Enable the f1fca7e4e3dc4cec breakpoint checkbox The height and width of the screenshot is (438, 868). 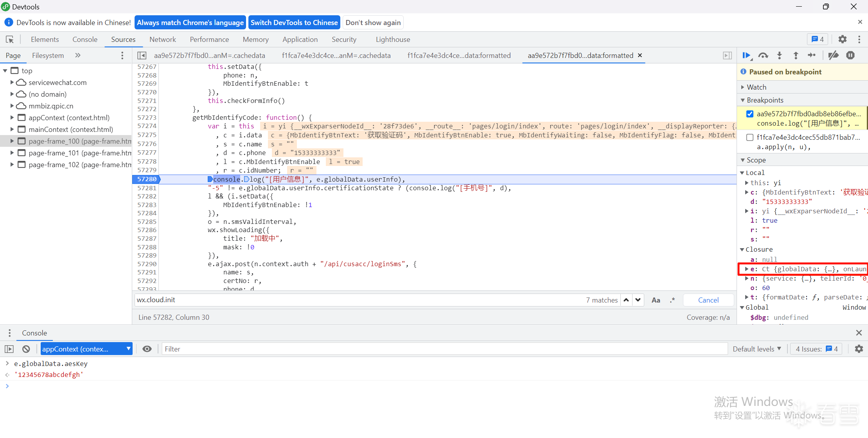pos(749,137)
